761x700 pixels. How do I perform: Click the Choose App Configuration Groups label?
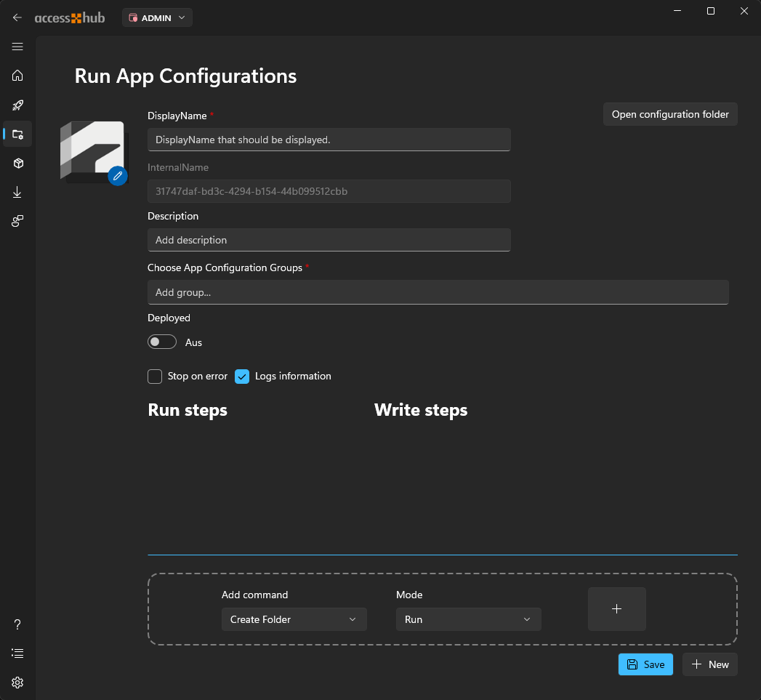(x=225, y=268)
